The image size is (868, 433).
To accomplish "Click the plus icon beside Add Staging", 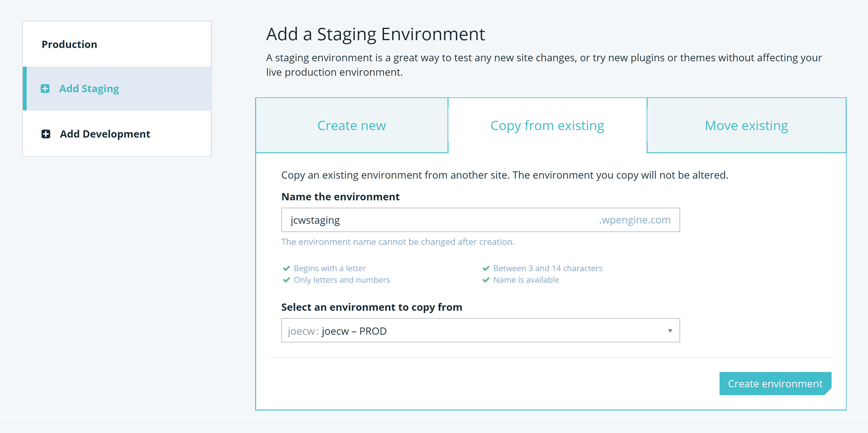I will coord(45,89).
